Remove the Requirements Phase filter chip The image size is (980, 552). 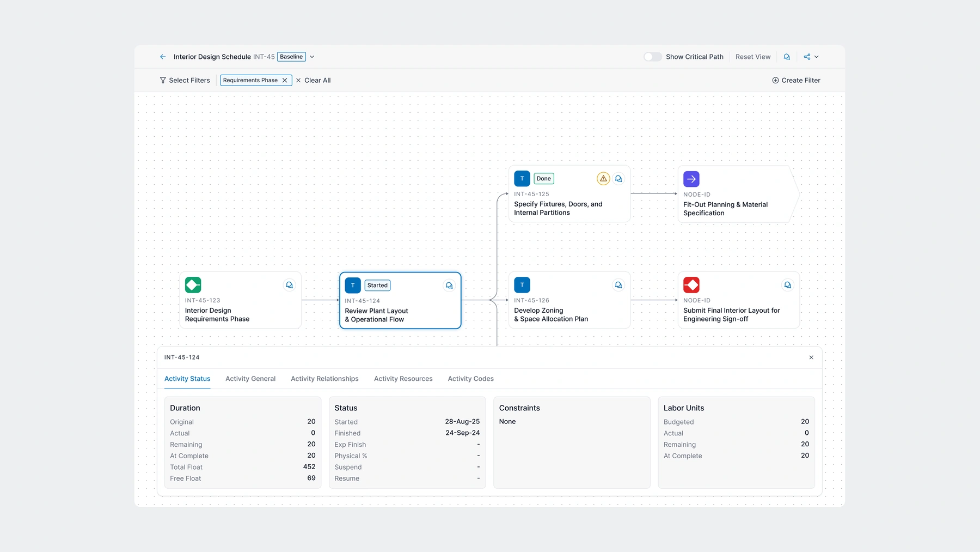pos(285,80)
